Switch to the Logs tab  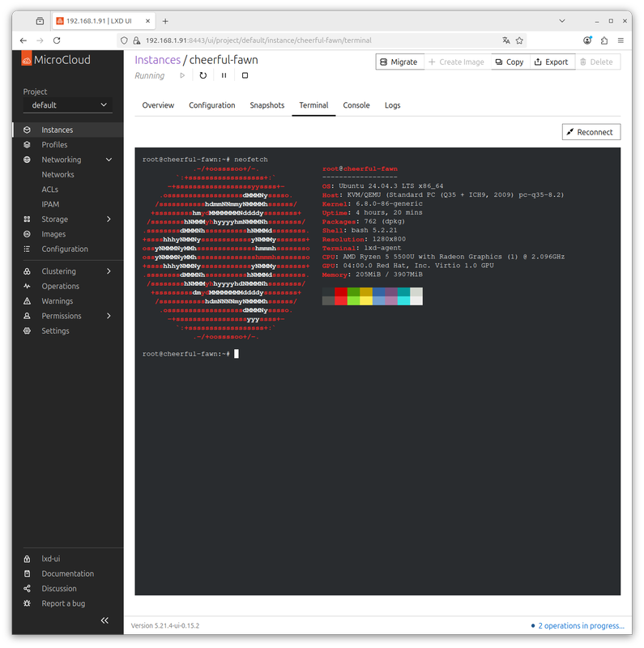coord(392,105)
